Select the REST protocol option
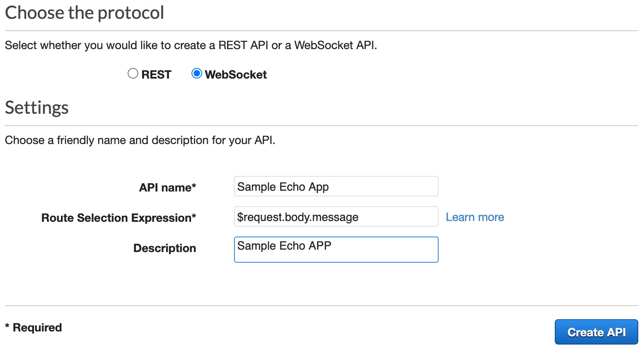Image resolution: width=644 pixels, height=347 pixels. (133, 73)
